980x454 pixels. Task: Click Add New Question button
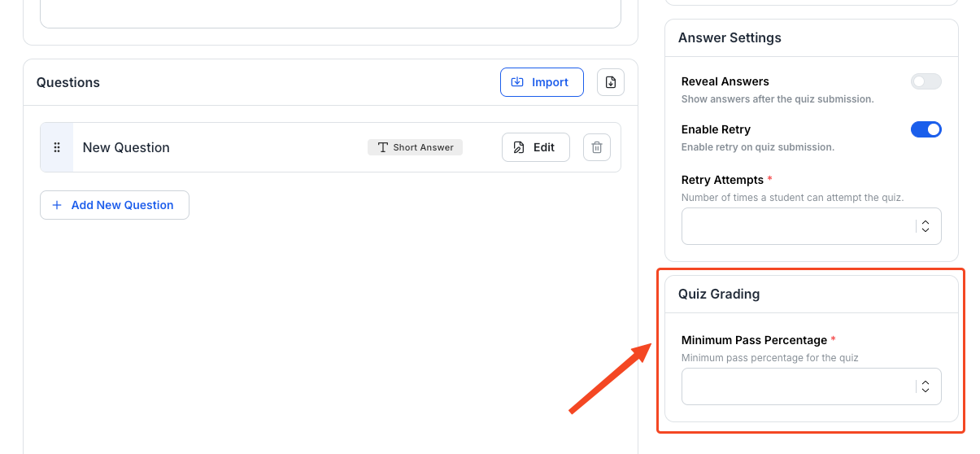click(115, 205)
